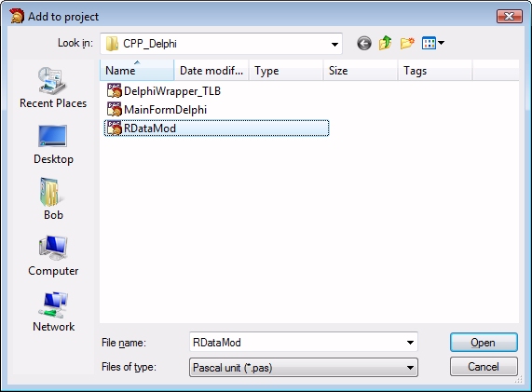Go up one folder level

(385, 44)
